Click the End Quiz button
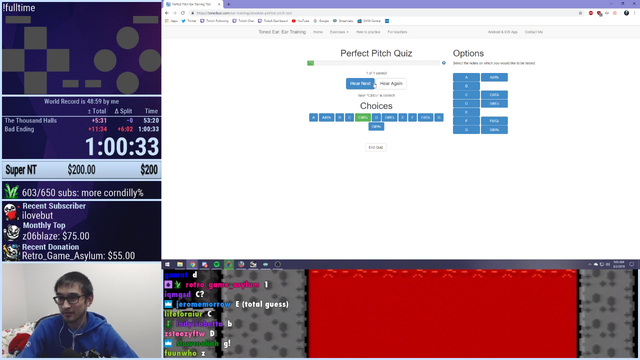Image resolution: width=640 pixels, height=360 pixels. click(x=376, y=147)
